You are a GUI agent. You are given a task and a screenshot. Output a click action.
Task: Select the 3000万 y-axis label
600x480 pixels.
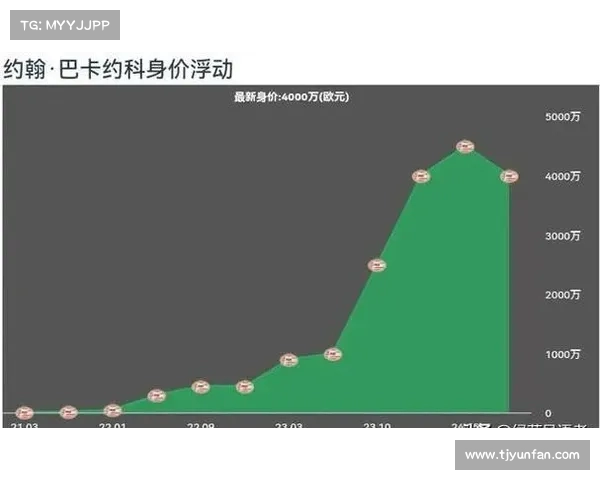[562, 236]
